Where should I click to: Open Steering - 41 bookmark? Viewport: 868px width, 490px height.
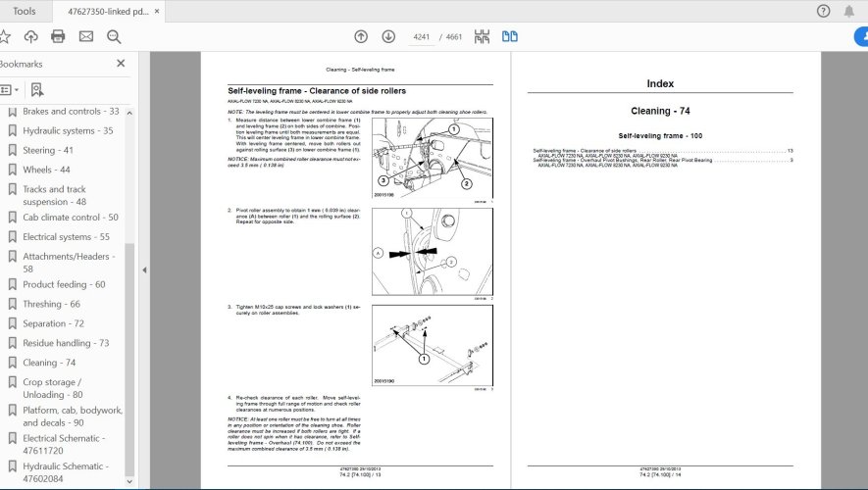point(48,150)
